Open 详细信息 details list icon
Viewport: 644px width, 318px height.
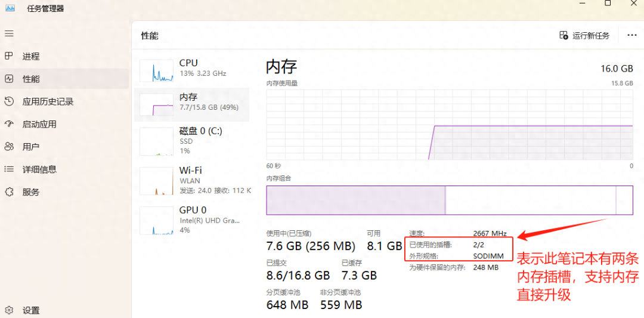(9, 169)
